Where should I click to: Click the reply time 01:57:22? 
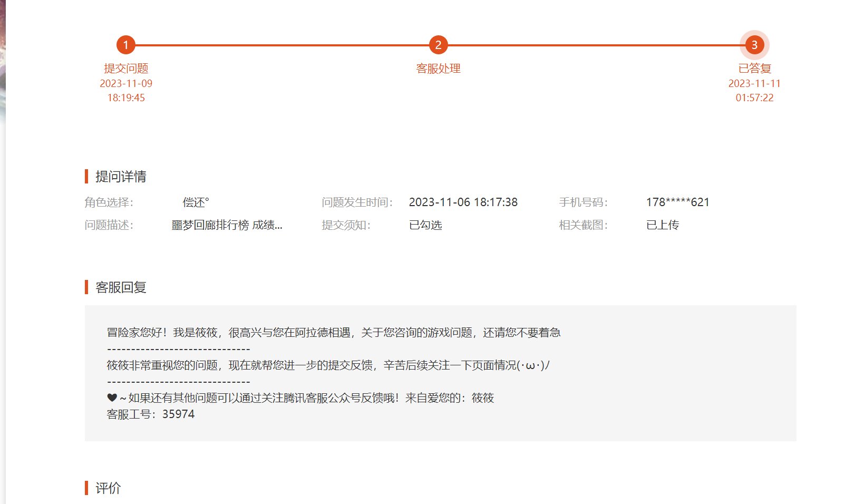point(754,98)
